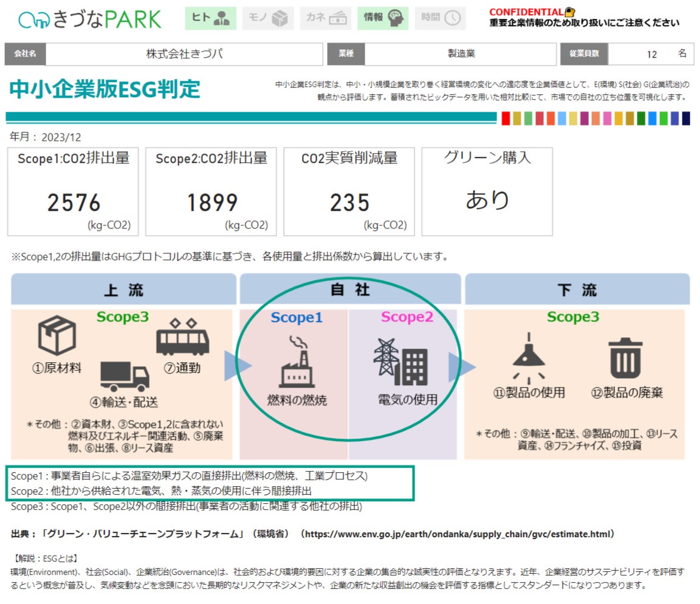Image resolution: width=700 pixels, height=604 pixels.
Task: Select the ヒト category tab
Action: click(x=210, y=18)
